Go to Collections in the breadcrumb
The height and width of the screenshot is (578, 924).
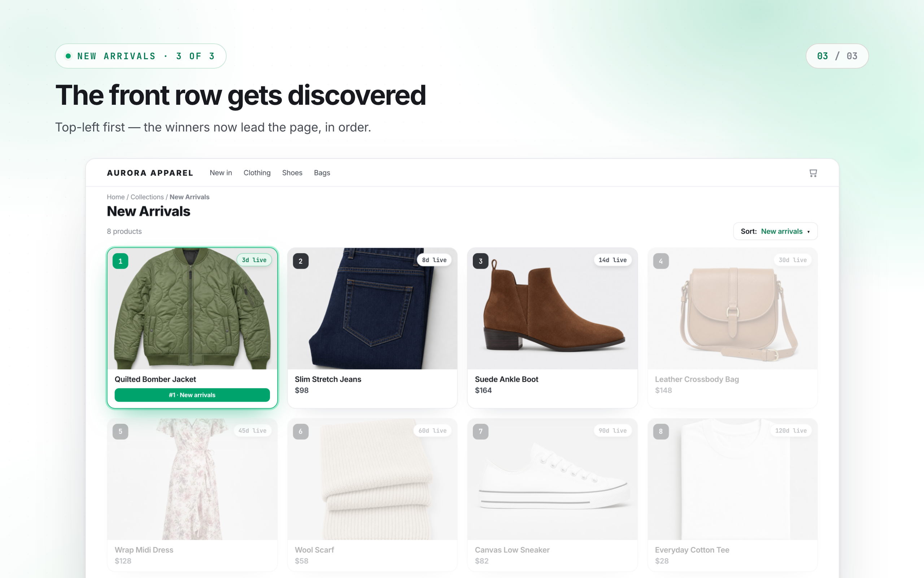coord(147,197)
